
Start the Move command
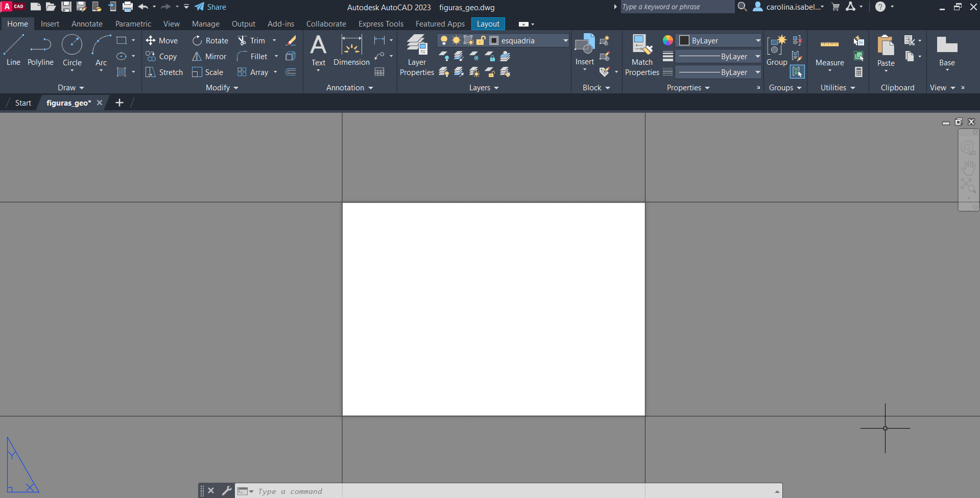click(161, 40)
